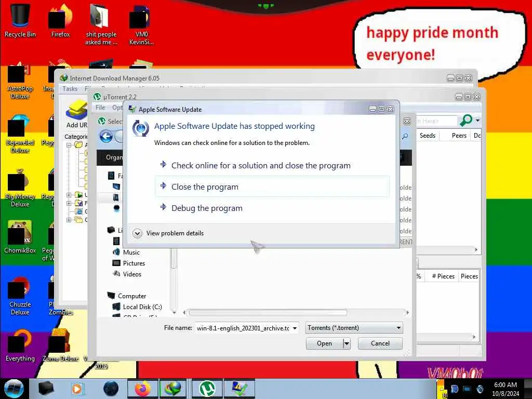This screenshot has height=399, width=532.
Task: Open Bejeweled Deluxe desktop shortcut
Action: [x=20, y=135]
